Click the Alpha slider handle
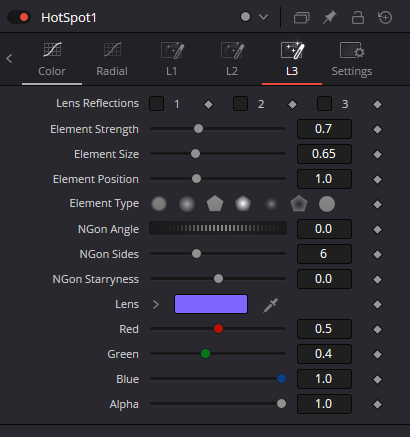 tap(281, 404)
